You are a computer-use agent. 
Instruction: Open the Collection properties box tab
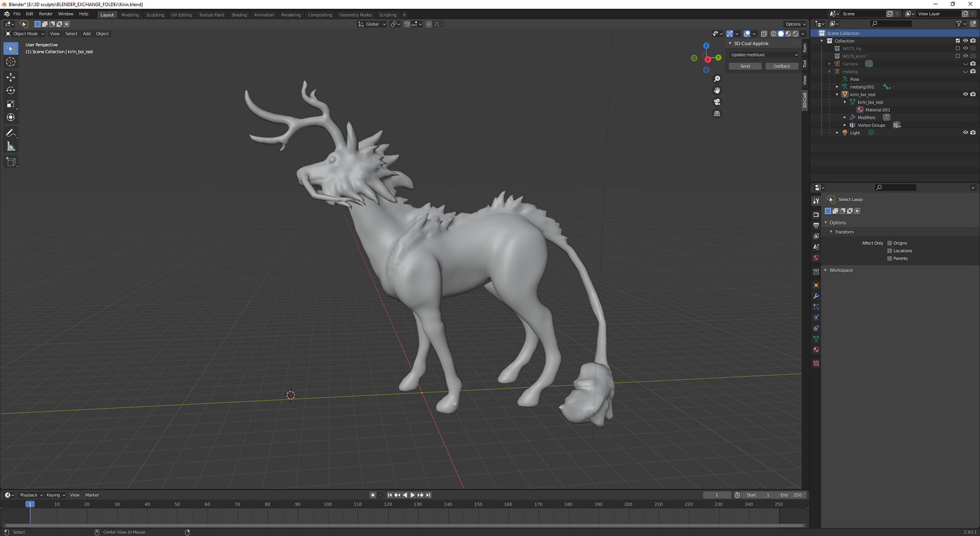tap(816, 272)
